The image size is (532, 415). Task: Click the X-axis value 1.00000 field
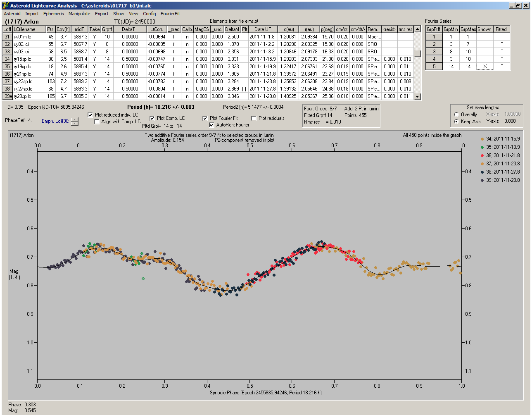(512, 114)
